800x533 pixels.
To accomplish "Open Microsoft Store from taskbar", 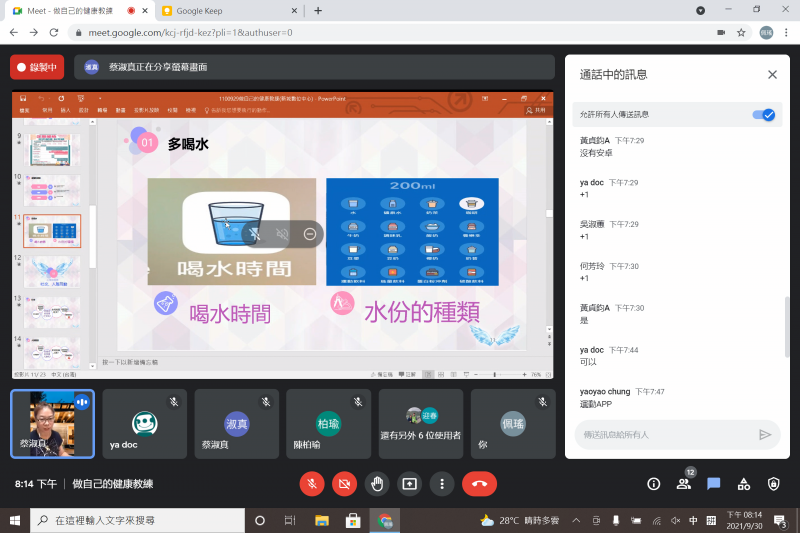I will click(x=353, y=520).
